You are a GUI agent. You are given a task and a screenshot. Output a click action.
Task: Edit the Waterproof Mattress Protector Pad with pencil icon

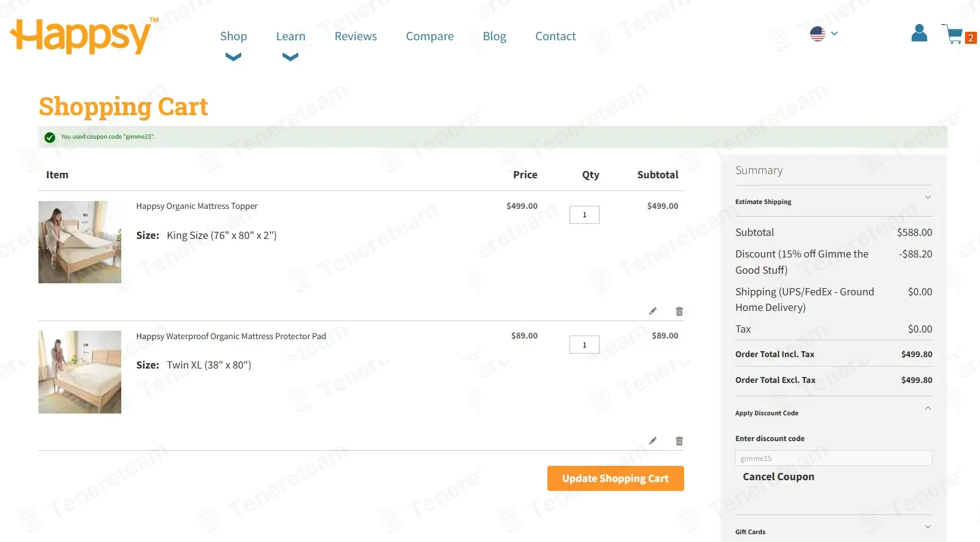click(652, 441)
